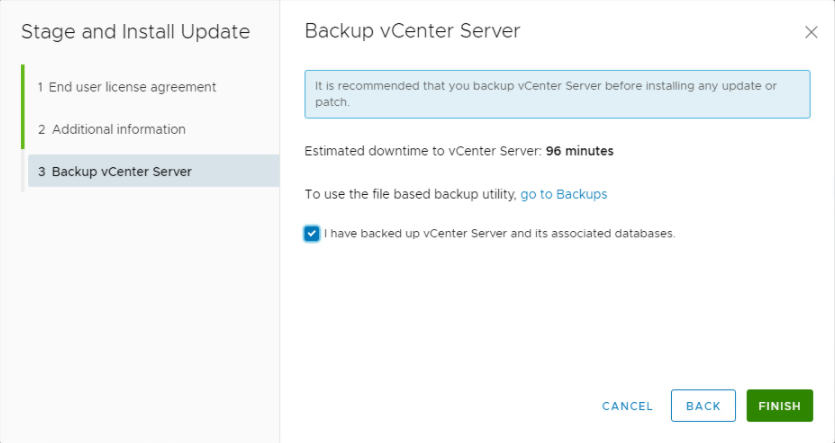Click the green progress bar beside step 1

[23, 87]
